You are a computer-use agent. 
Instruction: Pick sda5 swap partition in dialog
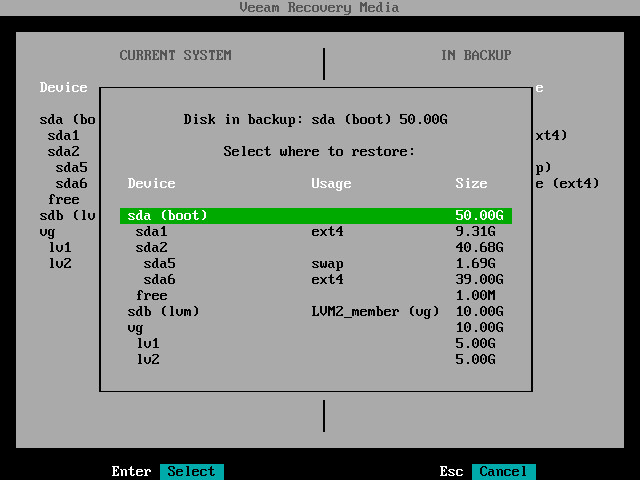(x=316, y=263)
